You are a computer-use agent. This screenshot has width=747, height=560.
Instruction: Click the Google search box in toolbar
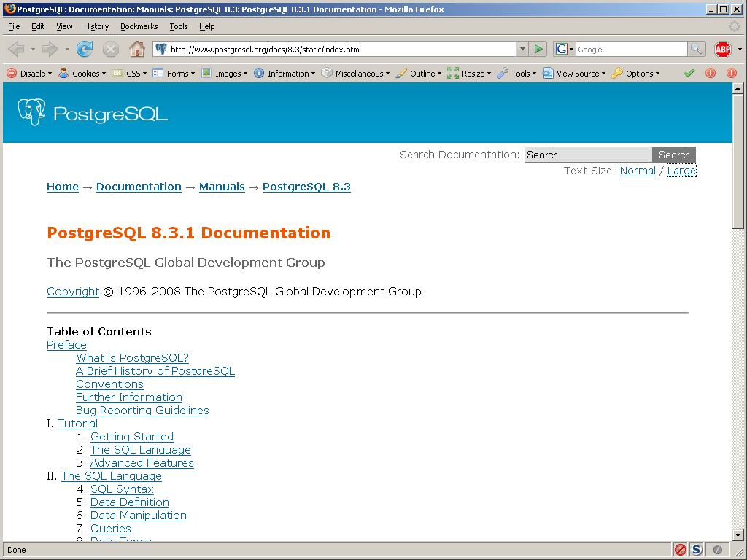[x=631, y=49]
